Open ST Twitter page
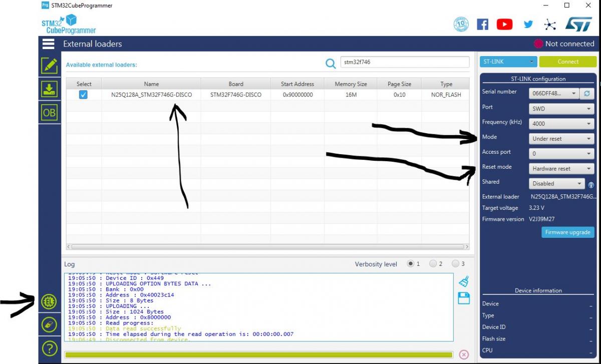Image resolution: width=601 pixels, height=364 pixels. (528, 24)
